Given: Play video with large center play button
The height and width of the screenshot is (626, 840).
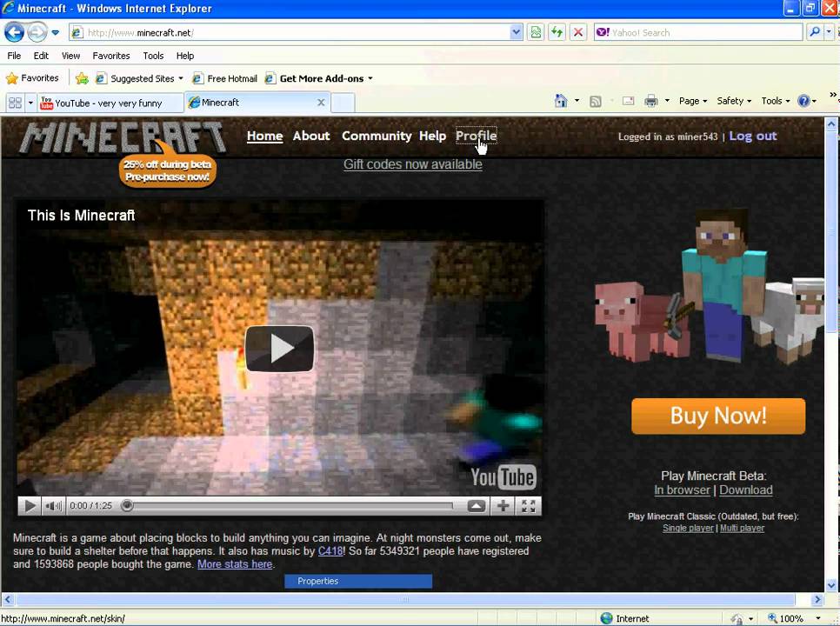Looking at the screenshot, I should tap(279, 349).
